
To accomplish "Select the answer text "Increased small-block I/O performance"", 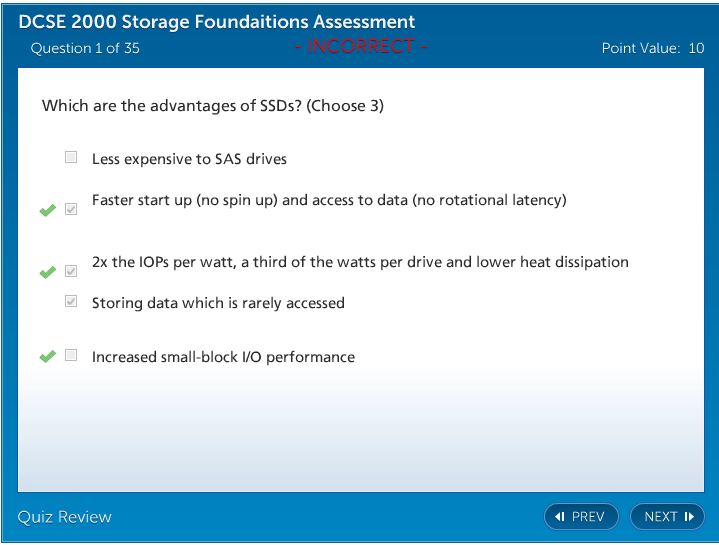I will click(x=223, y=357).
